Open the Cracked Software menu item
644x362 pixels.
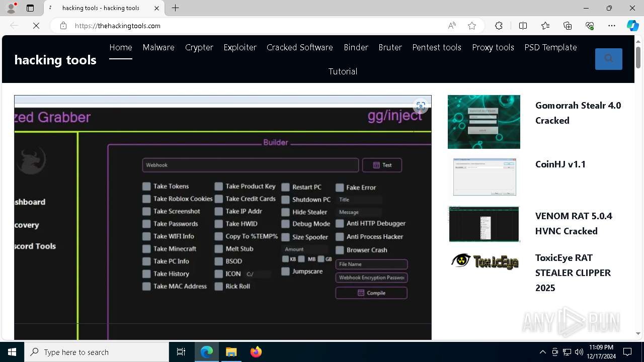[x=300, y=47]
